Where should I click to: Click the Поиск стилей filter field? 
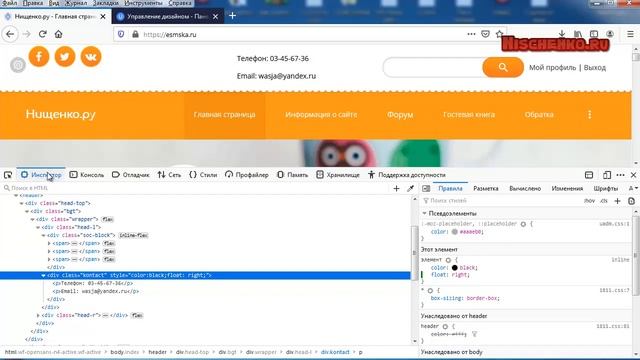click(501, 201)
